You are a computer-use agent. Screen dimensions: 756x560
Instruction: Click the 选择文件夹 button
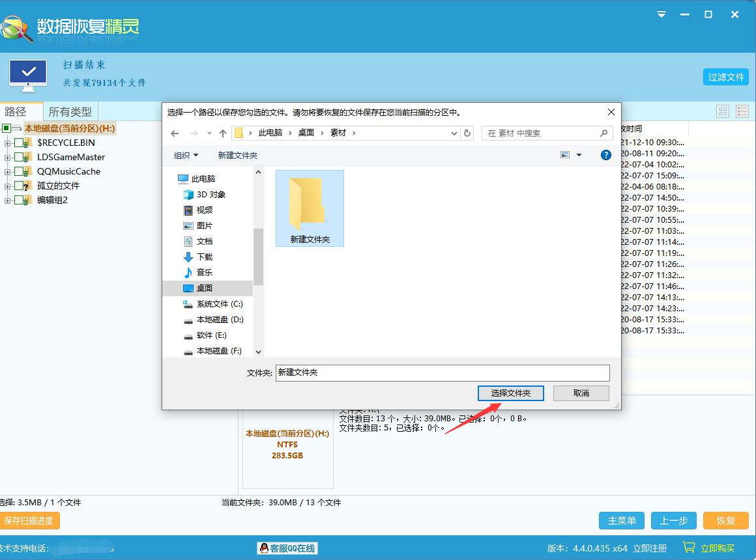pyautogui.click(x=510, y=393)
